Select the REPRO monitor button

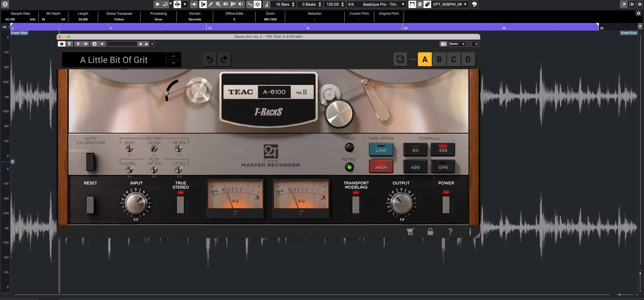[349, 167]
